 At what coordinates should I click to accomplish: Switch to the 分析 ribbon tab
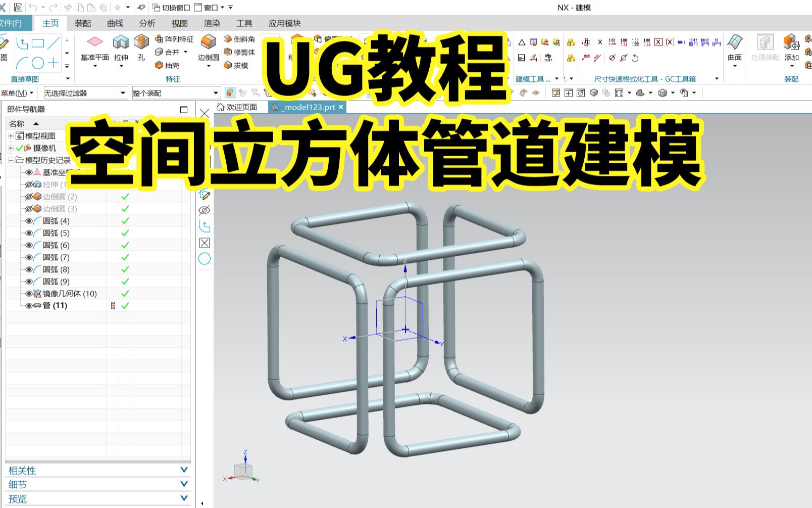click(x=147, y=23)
